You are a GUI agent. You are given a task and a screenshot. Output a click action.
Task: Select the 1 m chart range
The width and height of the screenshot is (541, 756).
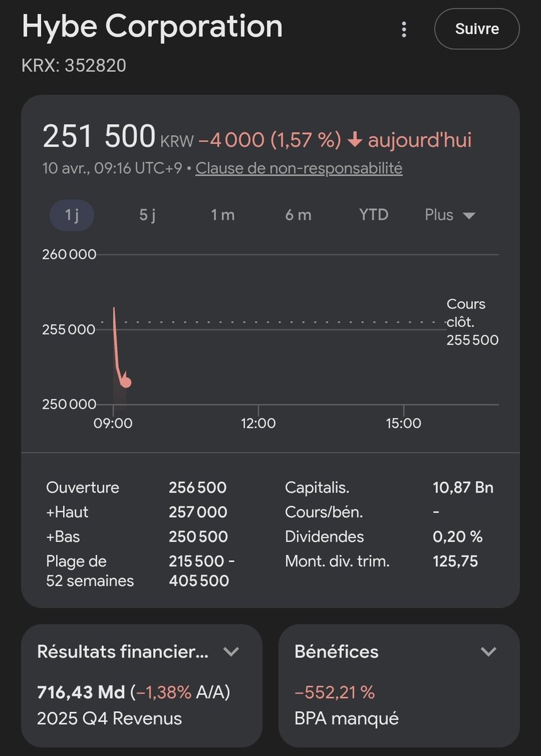coord(222,215)
